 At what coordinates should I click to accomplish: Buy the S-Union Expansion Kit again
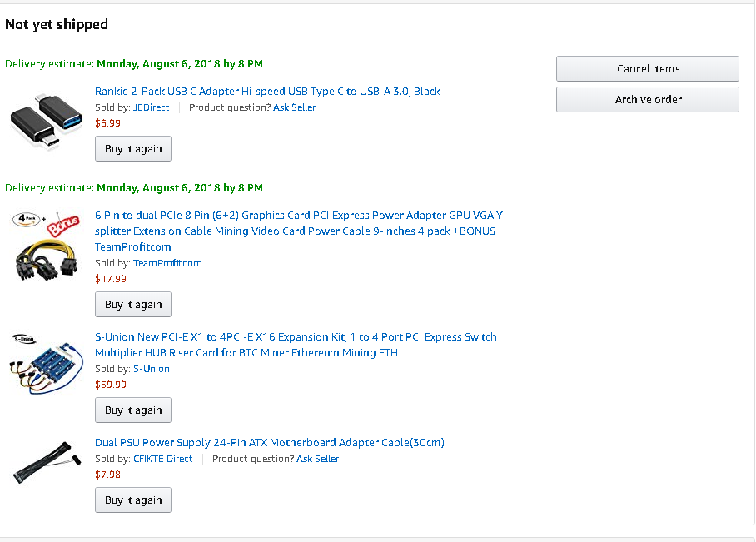[133, 410]
